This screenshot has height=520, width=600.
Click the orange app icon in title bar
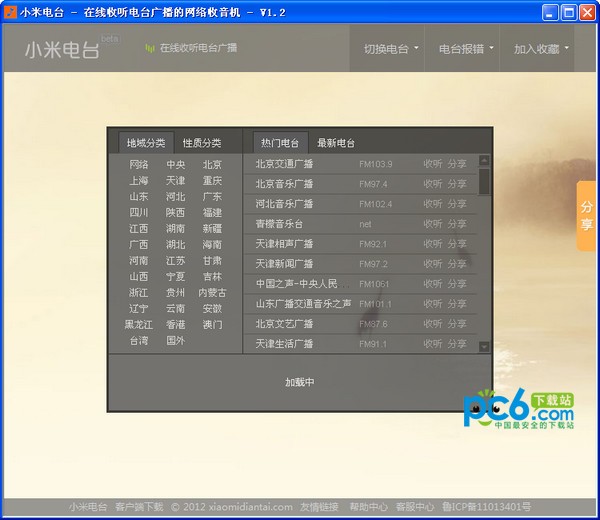coord(10,12)
